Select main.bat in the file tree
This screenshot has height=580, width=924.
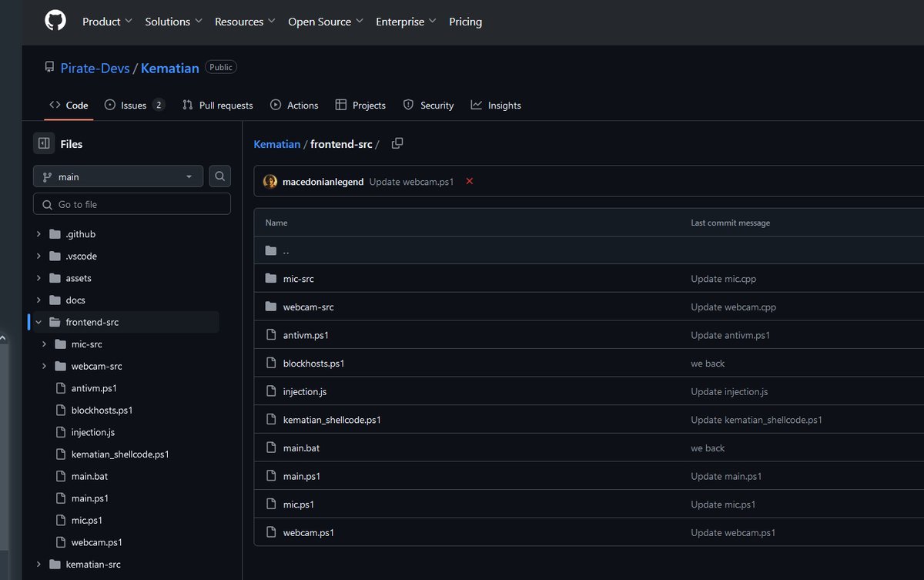point(89,476)
